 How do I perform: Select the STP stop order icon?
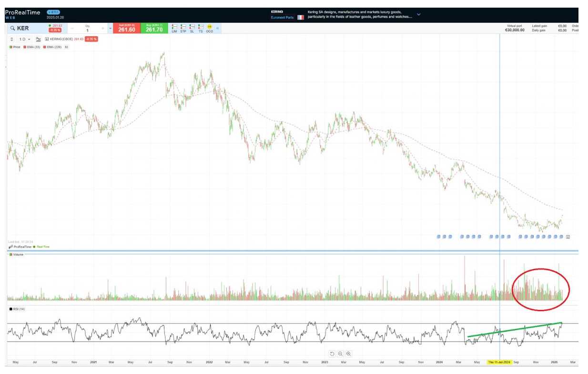coord(183,28)
